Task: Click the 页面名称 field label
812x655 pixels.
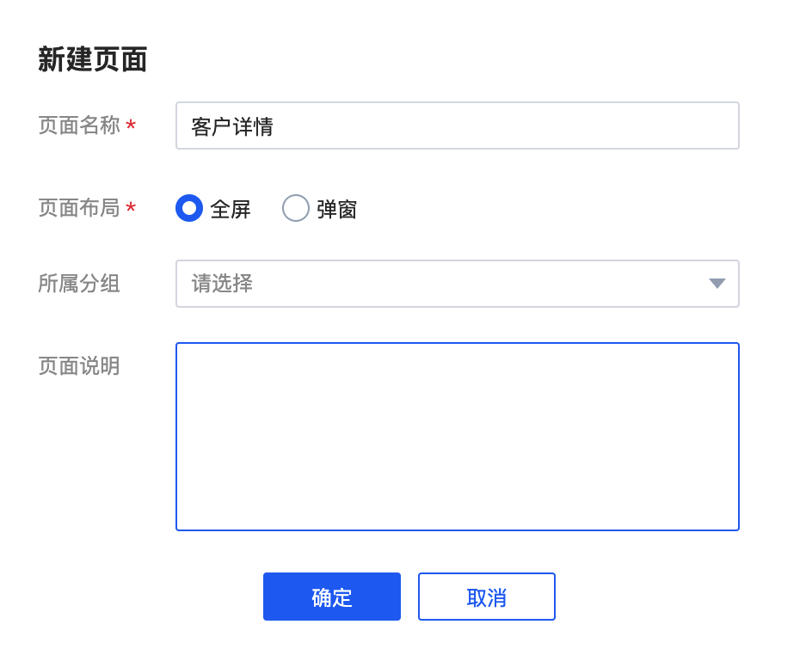Action: click(79, 125)
